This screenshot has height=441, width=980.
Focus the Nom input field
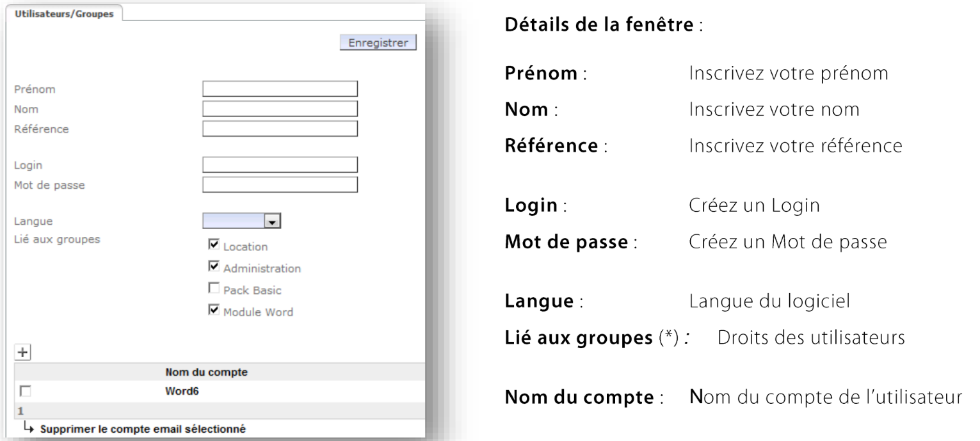click(280, 109)
